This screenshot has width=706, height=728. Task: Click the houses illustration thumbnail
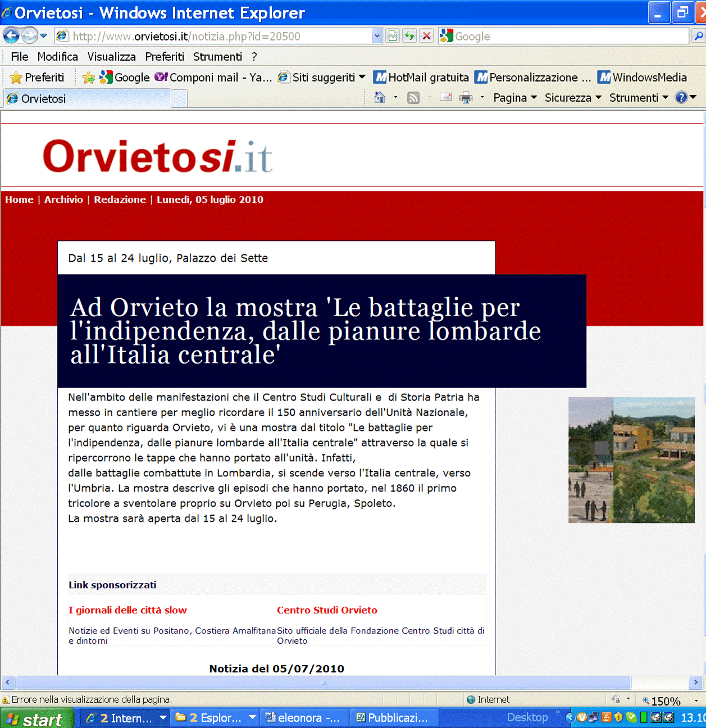tap(631, 460)
